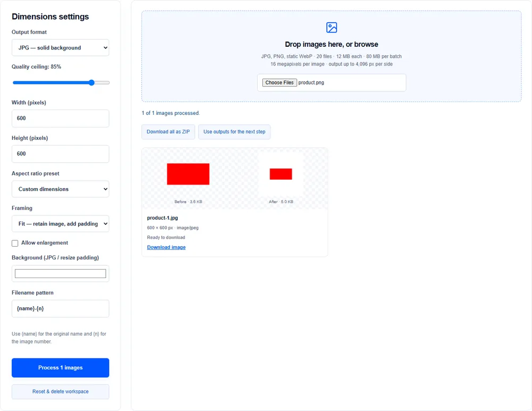The image size is (532, 411).
Task: Click the Choose Files button
Action: (280, 82)
